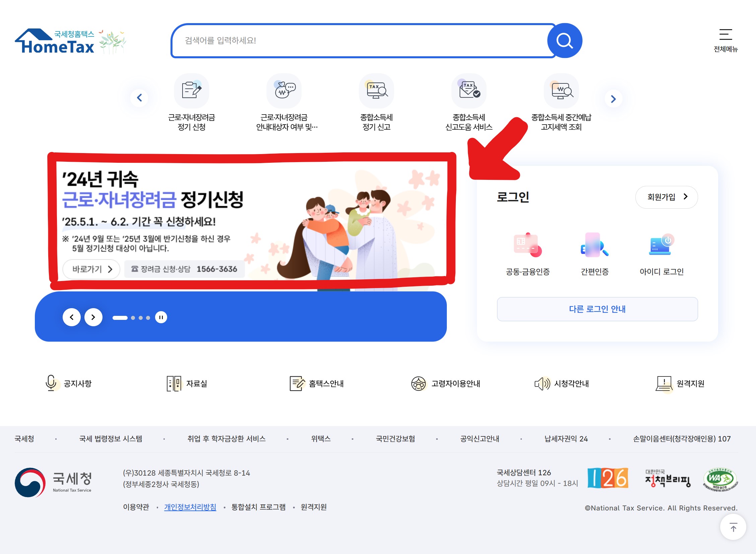Select second banner slide indicator dot
The image size is (756, 554).
point(133,318)
